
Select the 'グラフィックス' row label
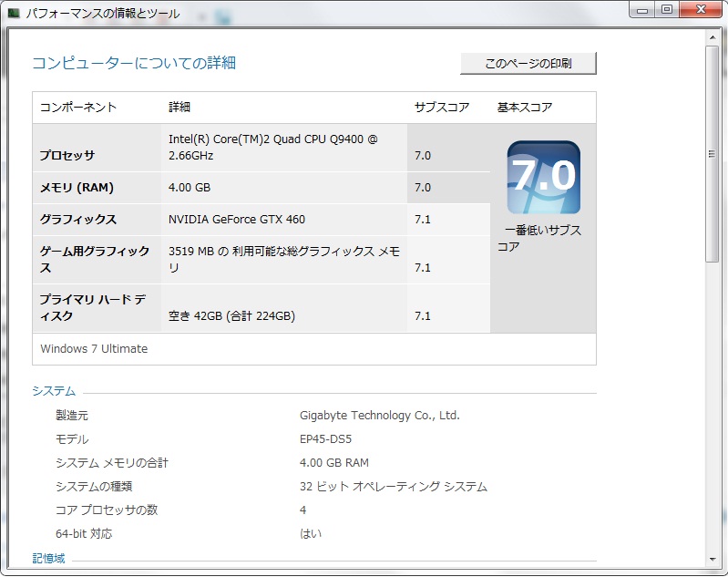[x=78, y=220]
